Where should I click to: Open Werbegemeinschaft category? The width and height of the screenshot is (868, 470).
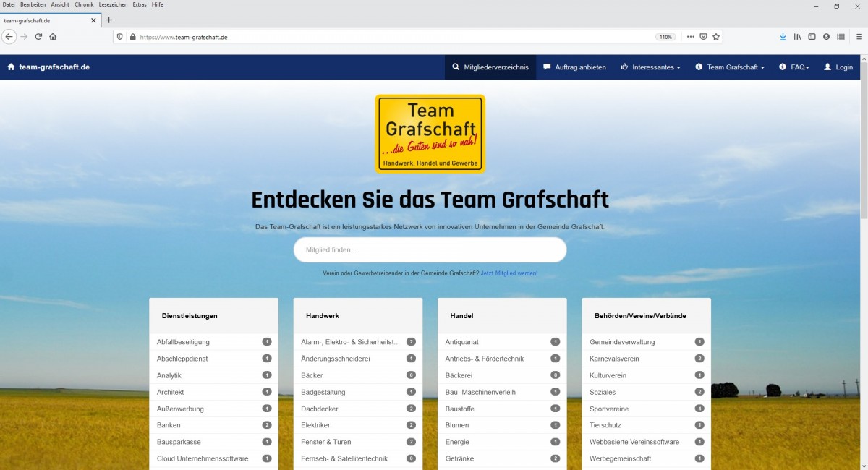pos(647,458)
